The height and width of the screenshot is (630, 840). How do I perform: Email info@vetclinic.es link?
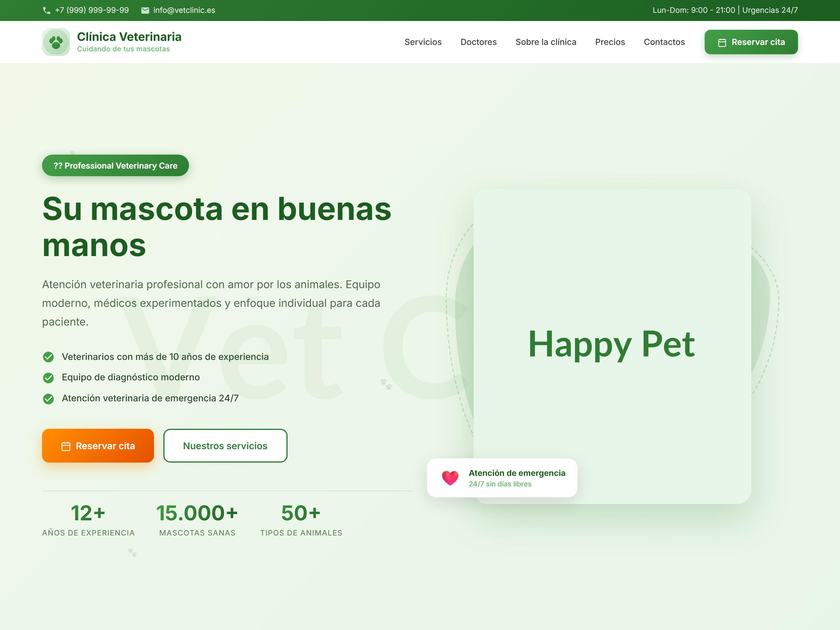(x=184, y=10)
